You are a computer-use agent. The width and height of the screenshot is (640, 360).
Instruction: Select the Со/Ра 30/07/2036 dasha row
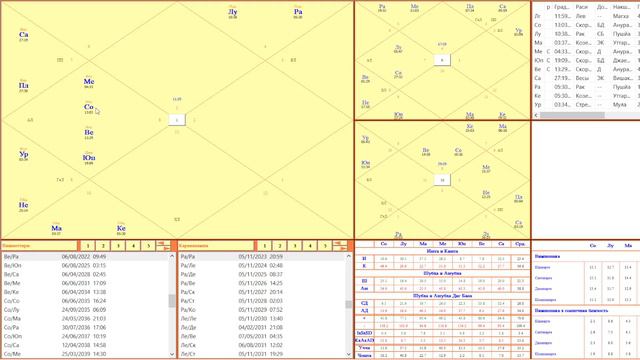click(x=85, y=327)
